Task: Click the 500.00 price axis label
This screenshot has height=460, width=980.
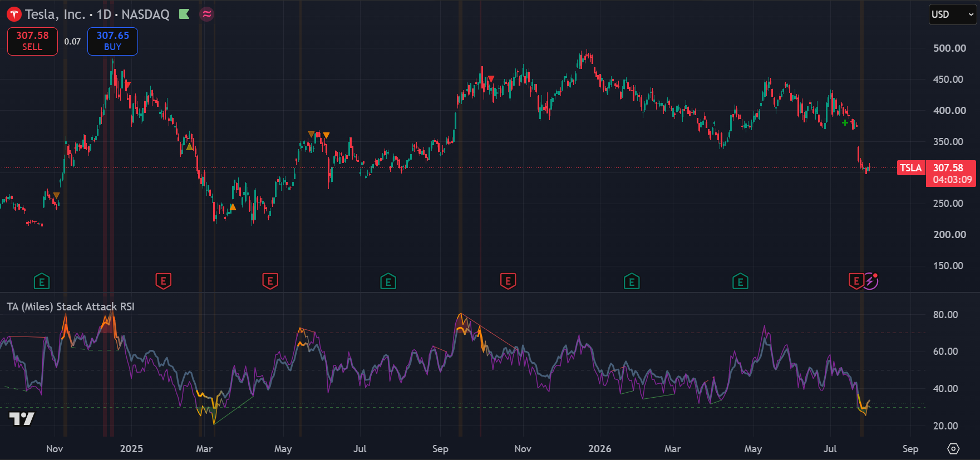Action: [949, 48]
